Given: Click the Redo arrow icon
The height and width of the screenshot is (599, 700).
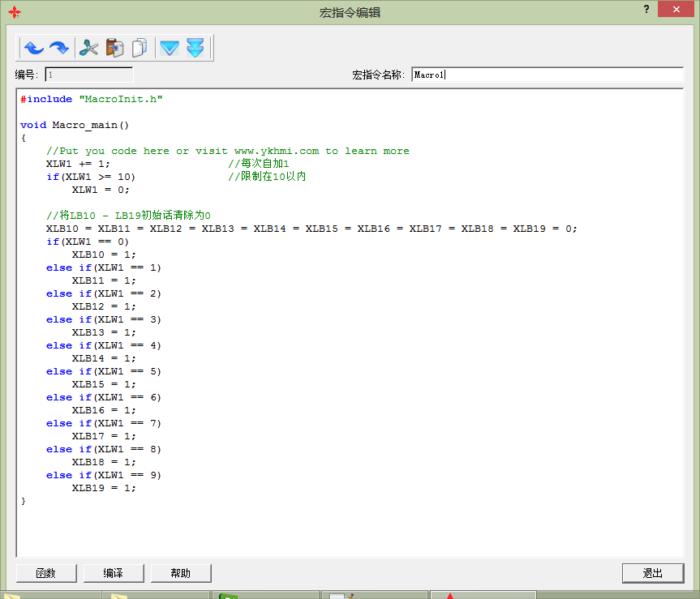Looking at the screenshot, I should pos(59,49).
